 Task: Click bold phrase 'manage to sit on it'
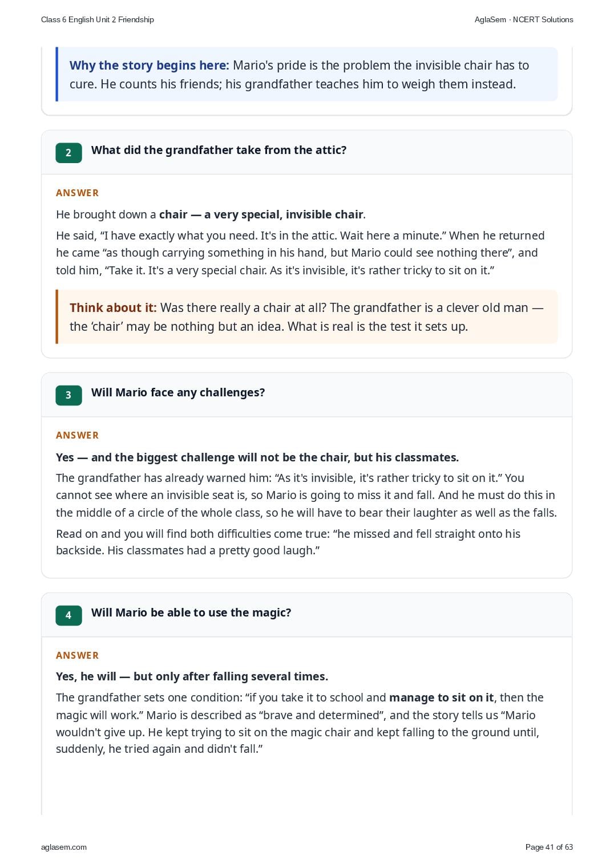click(441, 697)
